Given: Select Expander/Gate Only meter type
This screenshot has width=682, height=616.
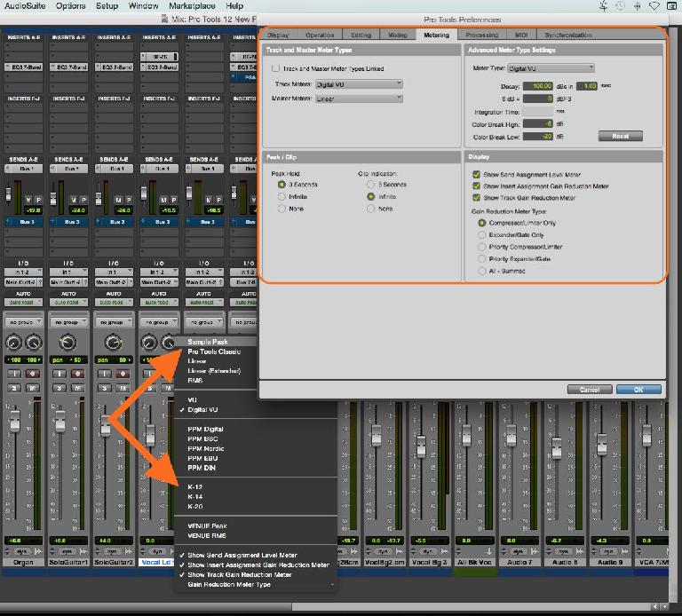Looking at the screenshot, I should pyautogui.click(x=482, y=234).
